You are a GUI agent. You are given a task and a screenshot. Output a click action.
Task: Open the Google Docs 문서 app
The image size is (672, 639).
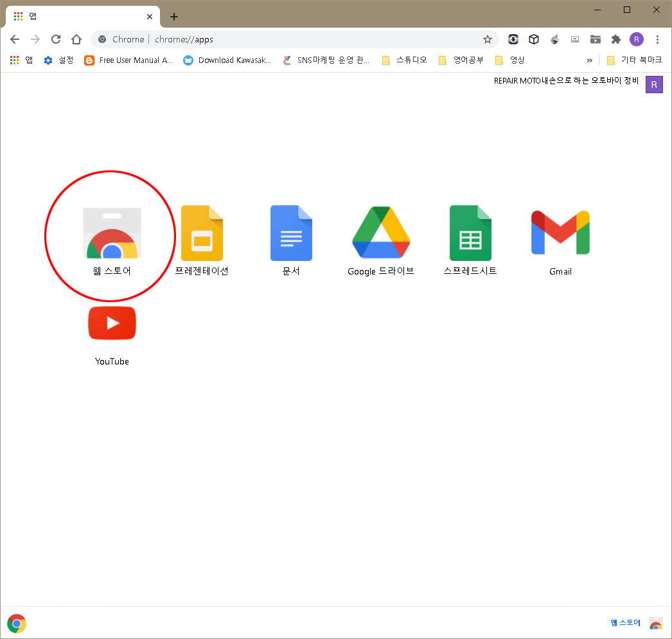point(292,233)
